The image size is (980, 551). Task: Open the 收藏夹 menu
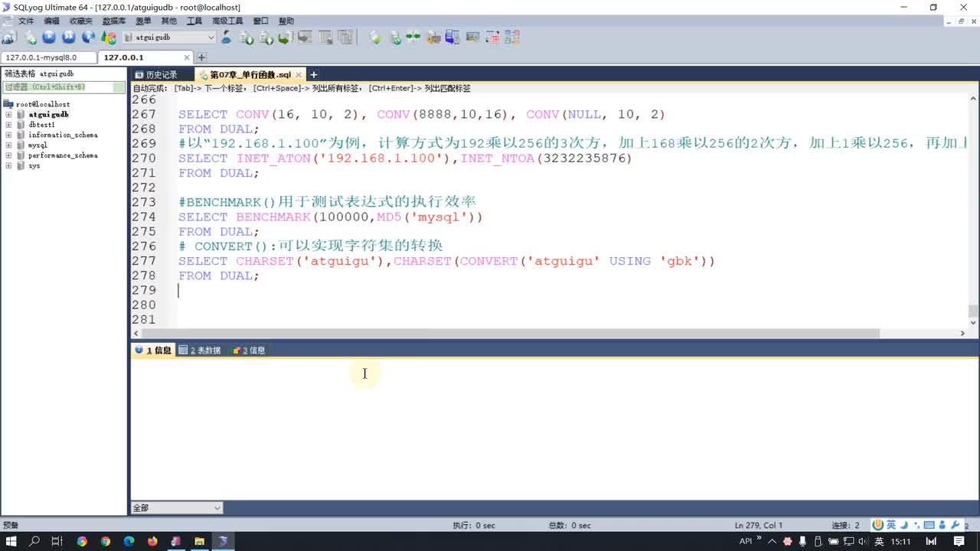80,21
